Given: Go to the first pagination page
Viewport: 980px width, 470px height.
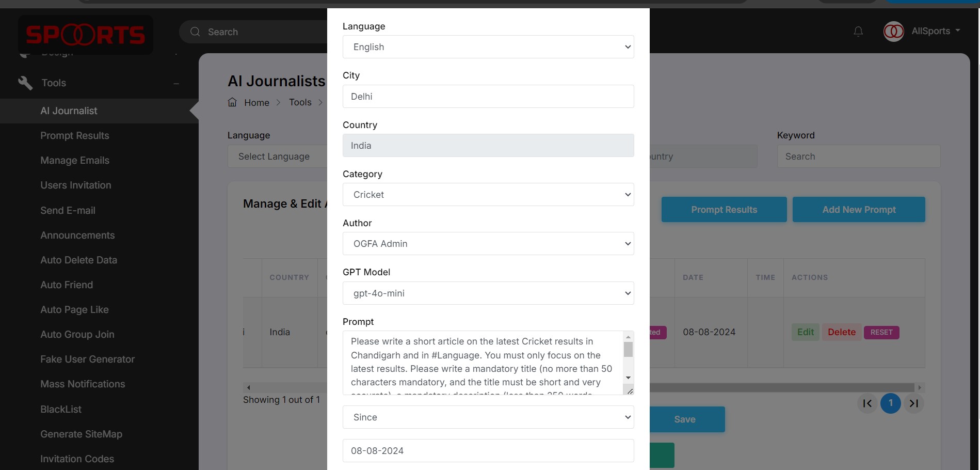Looking at the screenshot, I should [867, 403].
